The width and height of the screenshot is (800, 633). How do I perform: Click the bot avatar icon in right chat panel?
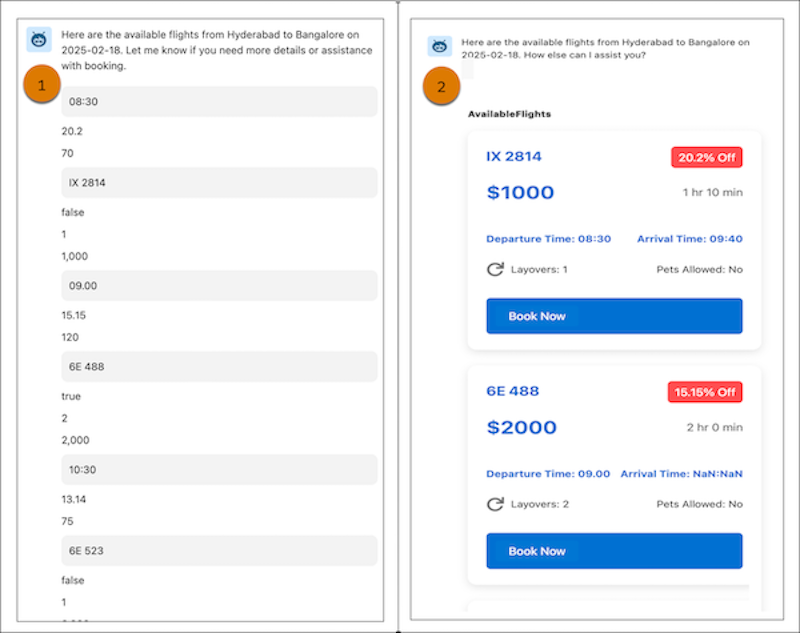point(439,47)
